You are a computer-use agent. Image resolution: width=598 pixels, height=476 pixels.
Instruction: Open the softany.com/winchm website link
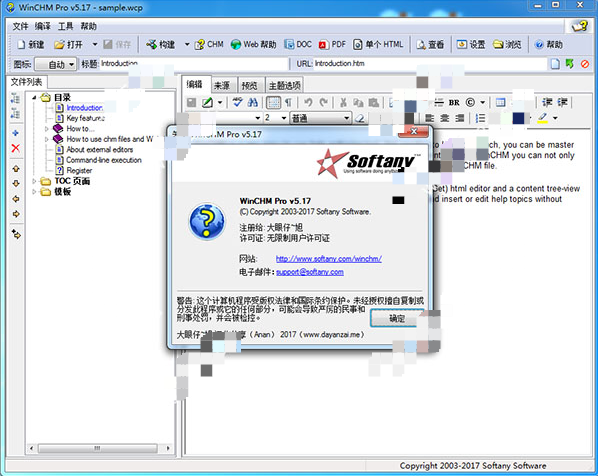329,259
